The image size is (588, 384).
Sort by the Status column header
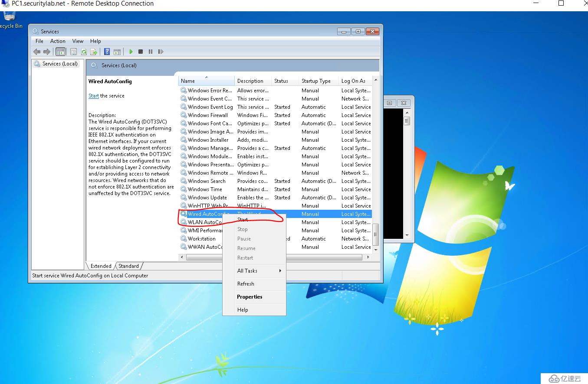(285, 81)
